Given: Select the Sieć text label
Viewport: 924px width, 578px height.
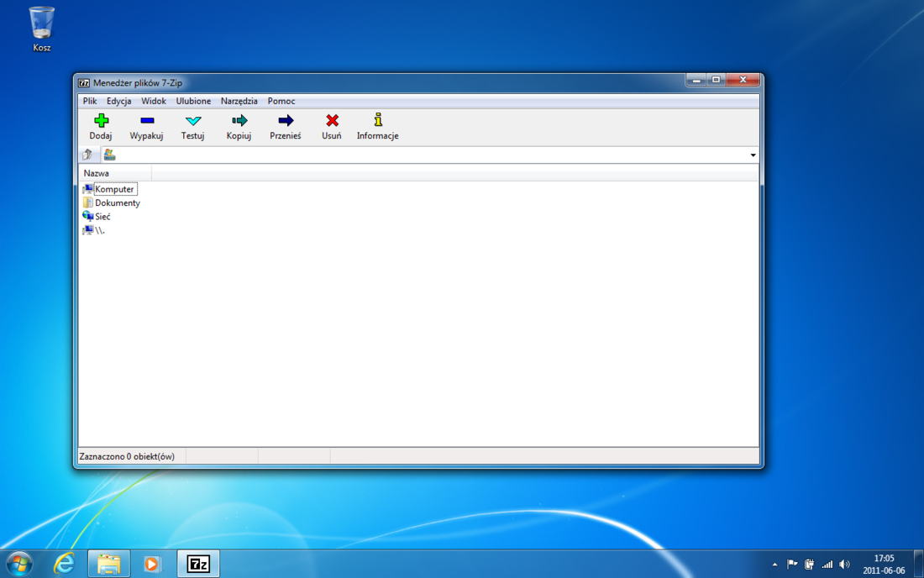Looking at the screenshot, I should click(x=102, y=216).
